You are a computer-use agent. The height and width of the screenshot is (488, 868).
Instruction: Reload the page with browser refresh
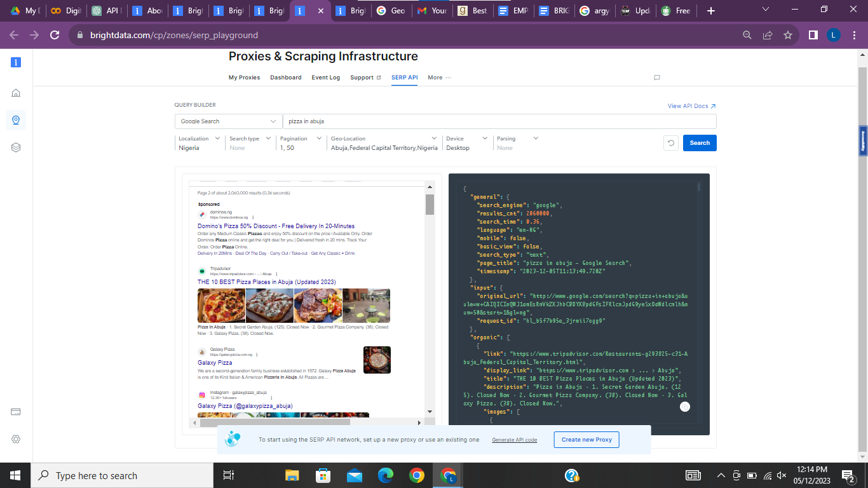click(55, 35)
